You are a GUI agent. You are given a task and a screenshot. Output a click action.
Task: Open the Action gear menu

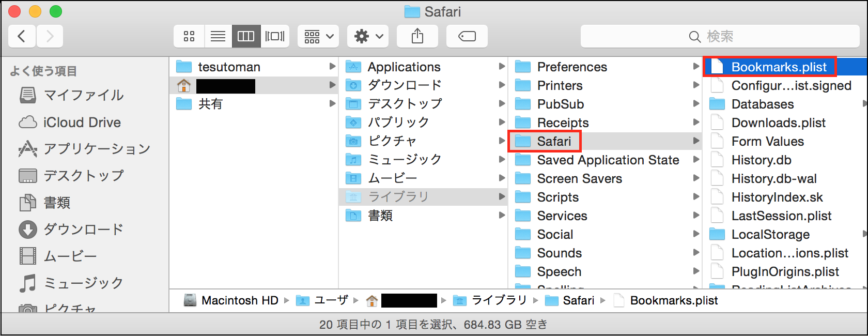[x=368, y=36]
